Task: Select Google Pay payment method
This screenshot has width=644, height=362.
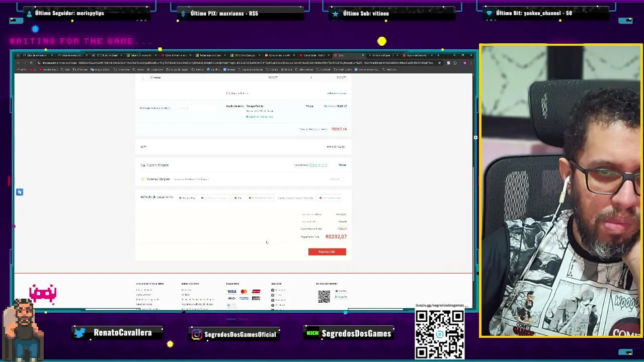Action: 187,198
